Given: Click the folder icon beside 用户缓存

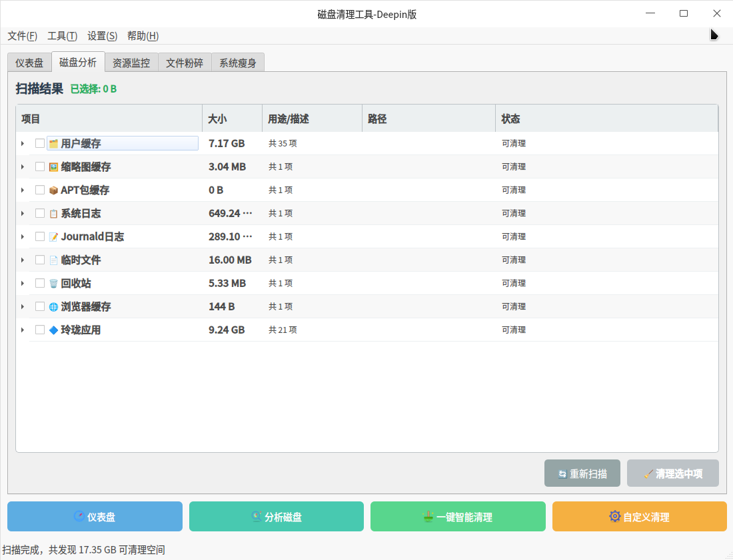Looking at the screenshot, I should pyautogui.click(x=53, y=144).
